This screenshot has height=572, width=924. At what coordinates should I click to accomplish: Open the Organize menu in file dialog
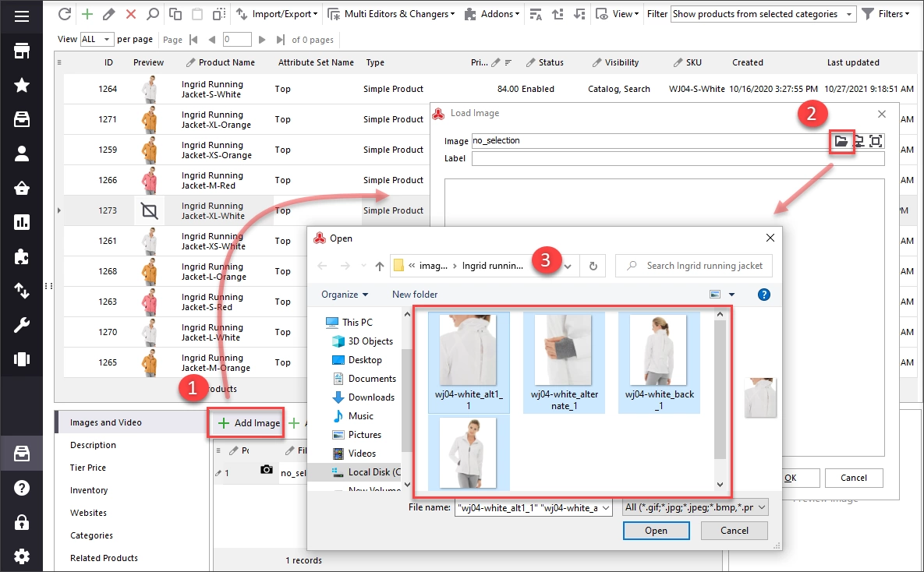[x=345, y=295]
